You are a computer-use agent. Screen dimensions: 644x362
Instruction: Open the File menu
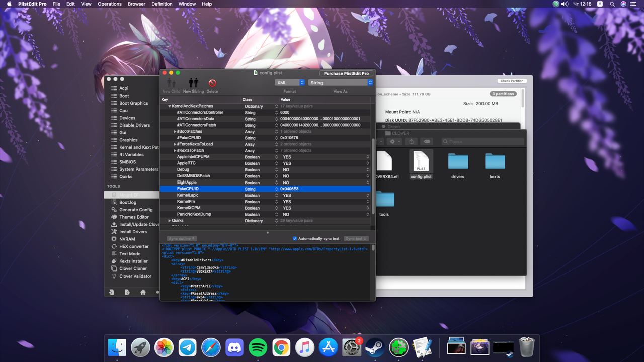pos(56,4)
